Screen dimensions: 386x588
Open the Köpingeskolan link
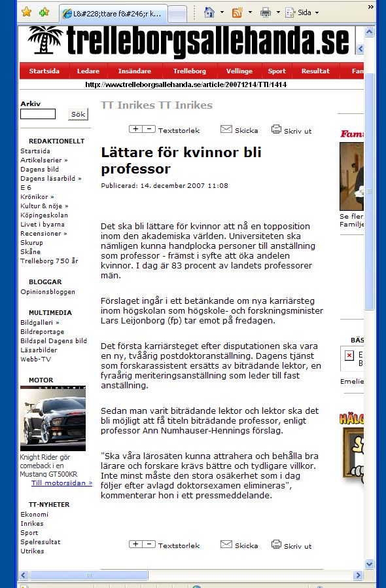pyautogui.click(x=44, y=215)
